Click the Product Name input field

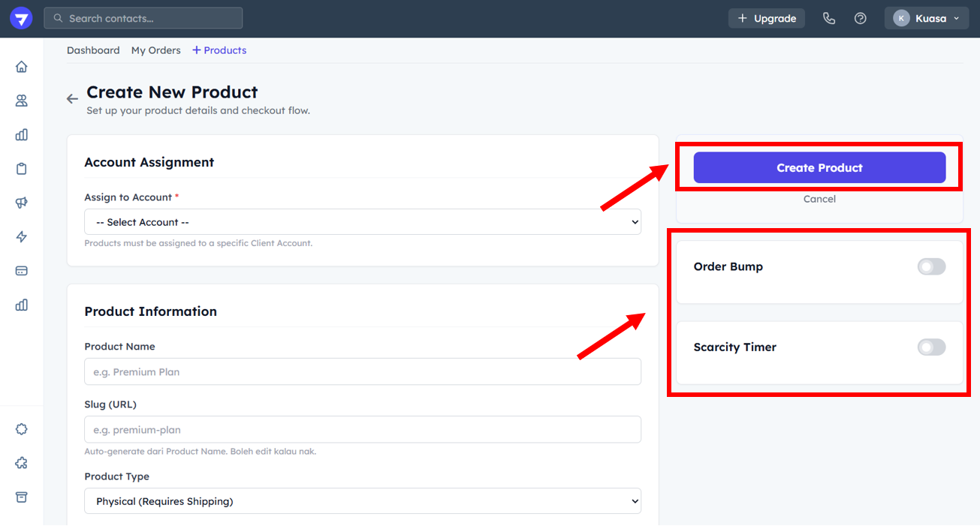click(x=363, y=372)
